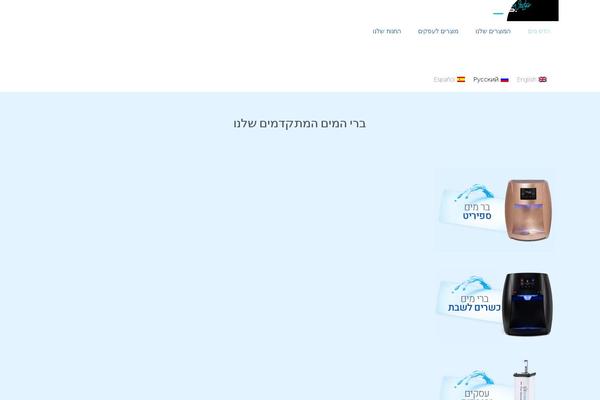
Task: Open the מוצרים לעסקים menu item
Action: (x=438, y=31)
